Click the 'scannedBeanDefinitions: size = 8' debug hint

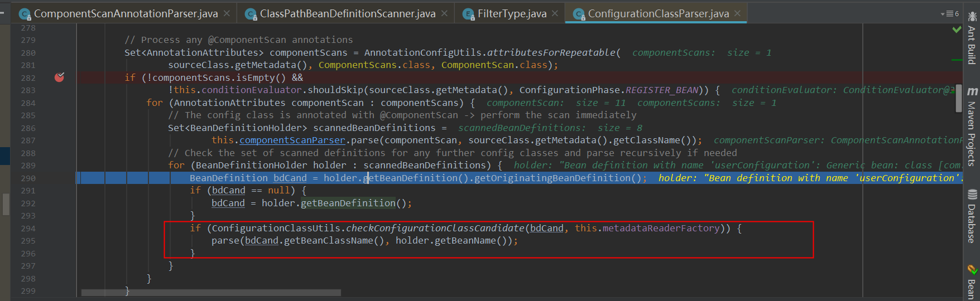pos(550,128)
